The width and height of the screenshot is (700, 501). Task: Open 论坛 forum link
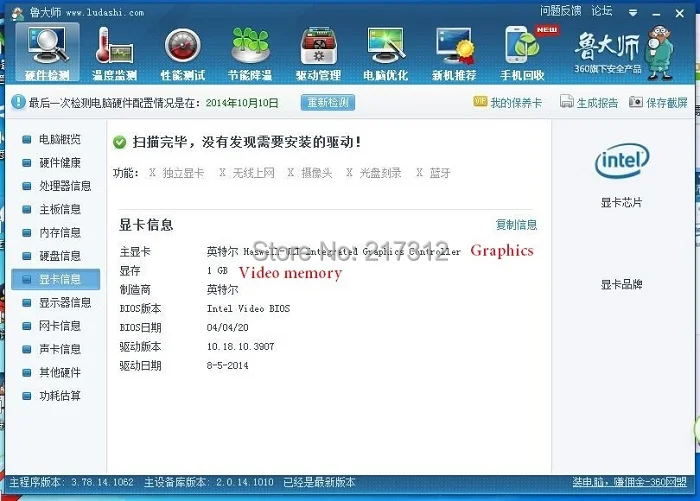[x=602, y=11]
